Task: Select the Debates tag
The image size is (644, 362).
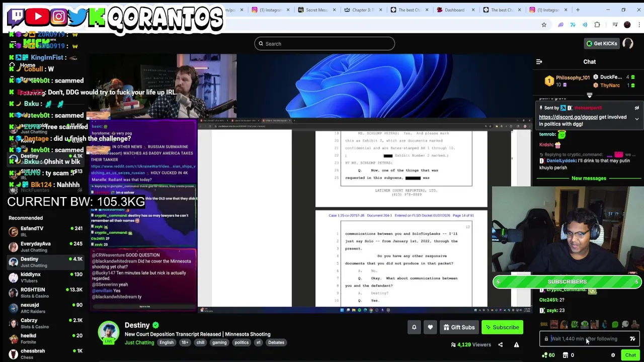Action: (276, 342)
